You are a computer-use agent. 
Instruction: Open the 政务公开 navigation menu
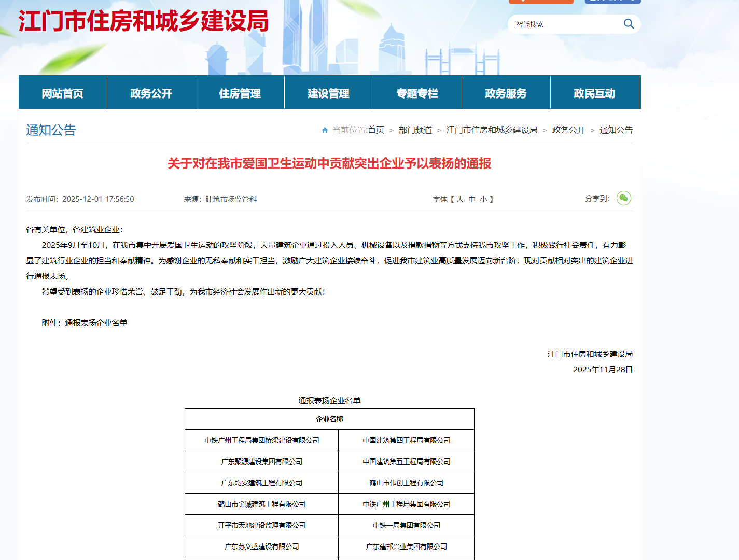(x=151, y=93)
